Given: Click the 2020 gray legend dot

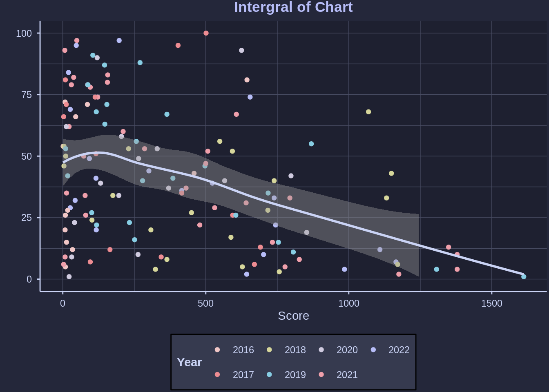Looking at the screenshot, I should tap(321, 350).
